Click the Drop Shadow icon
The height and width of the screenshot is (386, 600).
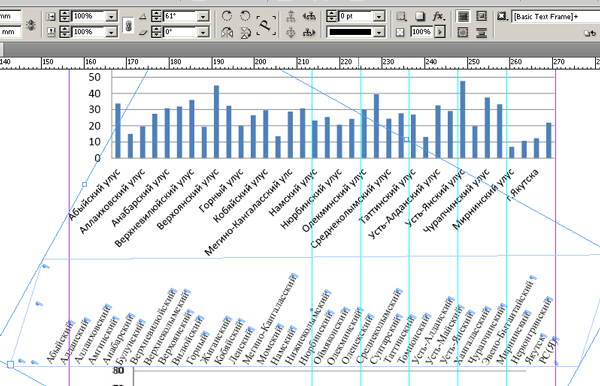pyautogui.click(x=419, y=16)
